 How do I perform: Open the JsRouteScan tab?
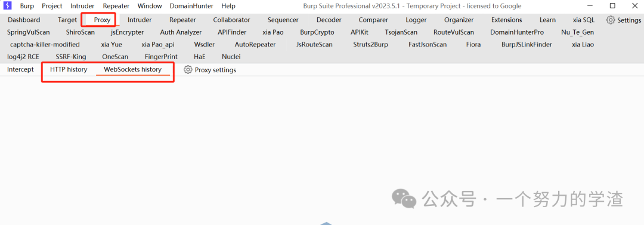315,44
